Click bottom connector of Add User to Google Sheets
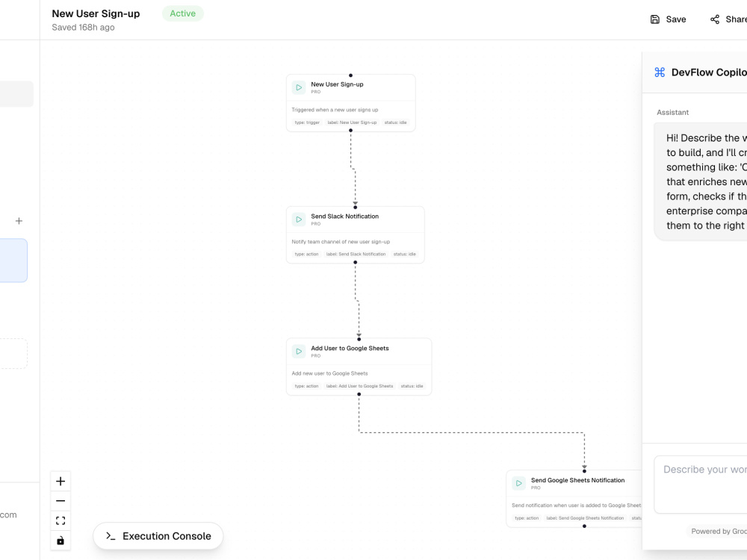The height and width of the screenshot is (560, 747). click(x=359, y=394)
